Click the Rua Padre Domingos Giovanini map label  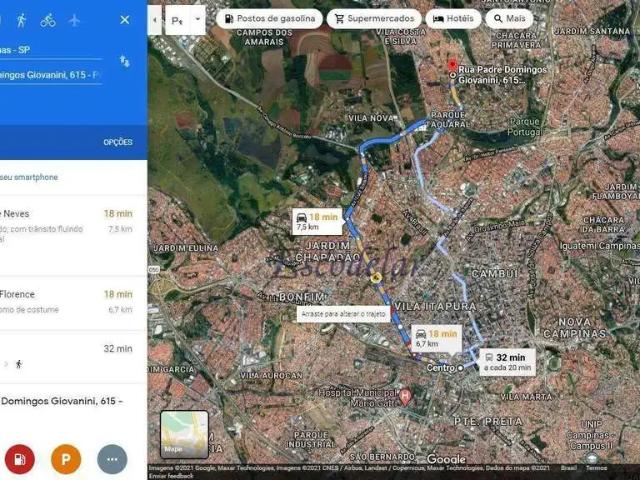click(502, 75)
